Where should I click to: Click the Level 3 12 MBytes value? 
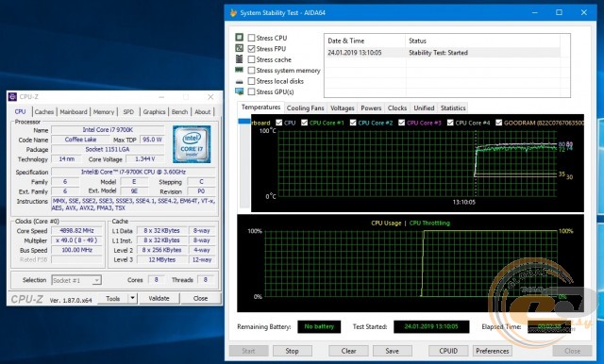pyautogui.click(x=162, y=259)
